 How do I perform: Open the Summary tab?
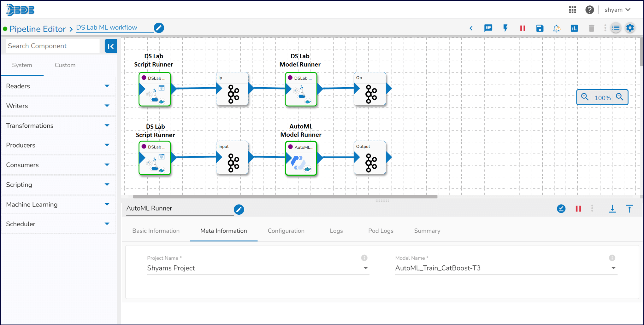point(427,231)
